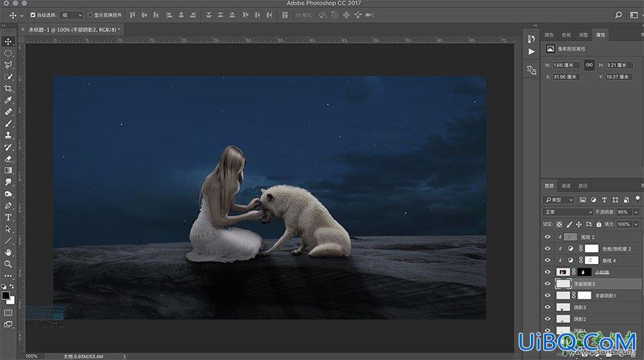The width and height of the screenshot is (644, 360).
Task: Select the Quick Selection tool
Action: [x=8, y=77]
